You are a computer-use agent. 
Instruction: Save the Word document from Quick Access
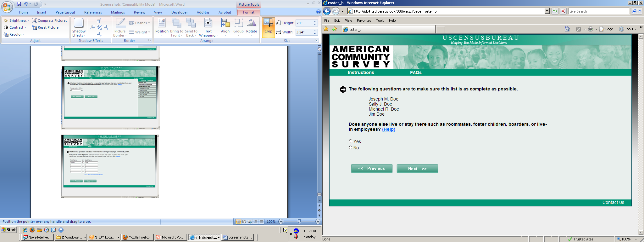click(19, 4)
